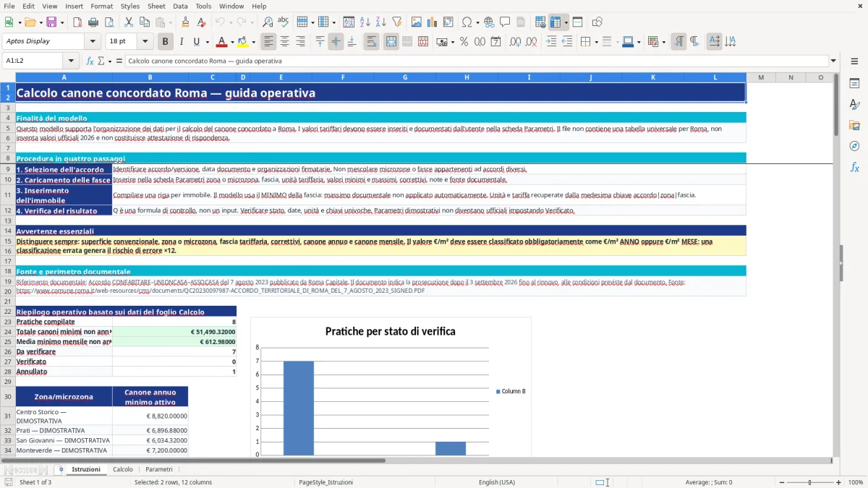
Task: Toggle right alignment
Action: (x=301, y=42)
